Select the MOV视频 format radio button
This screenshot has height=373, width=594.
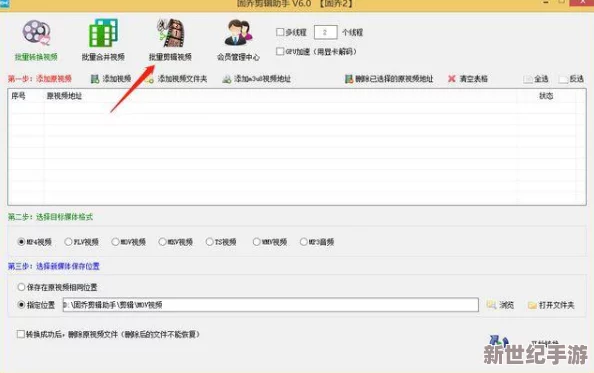click(115, 242)
